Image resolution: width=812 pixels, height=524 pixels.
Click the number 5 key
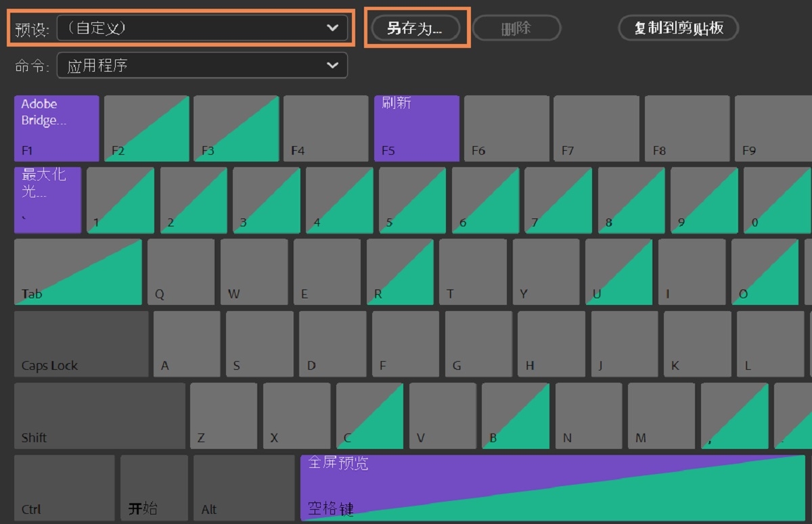click(x=412, y=200)
